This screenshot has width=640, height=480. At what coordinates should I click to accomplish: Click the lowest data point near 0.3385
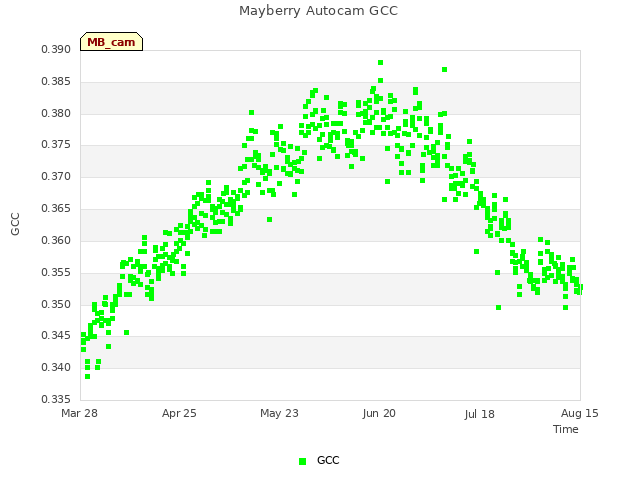[87, 376]
